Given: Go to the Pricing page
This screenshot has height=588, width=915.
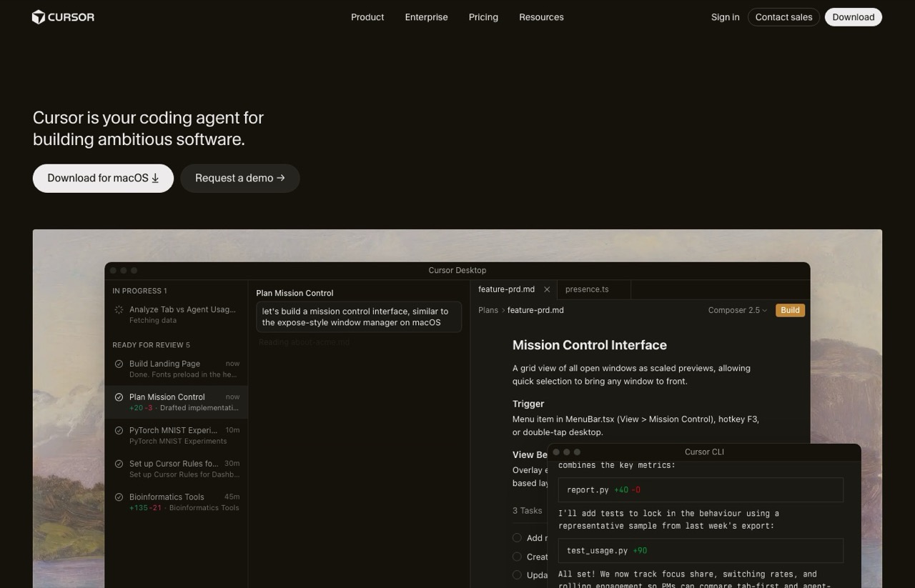Looking at the screenshot, I should coord(483,17).
